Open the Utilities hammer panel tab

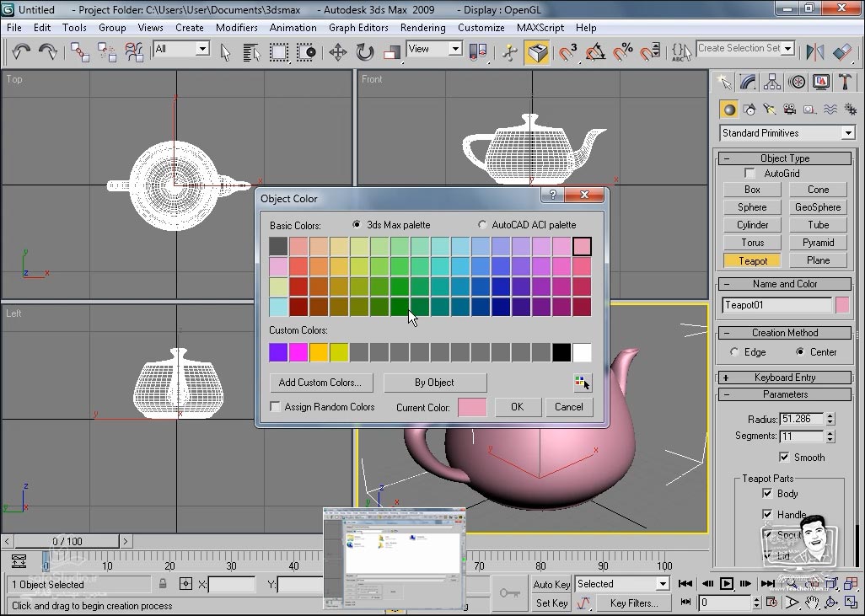845,83
